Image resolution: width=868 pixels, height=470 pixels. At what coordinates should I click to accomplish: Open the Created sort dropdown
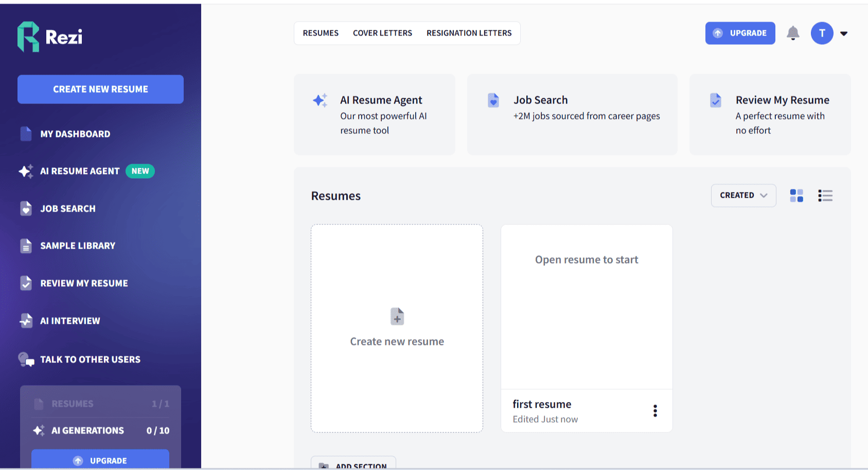pyautogui.click(x=743, y=196)
